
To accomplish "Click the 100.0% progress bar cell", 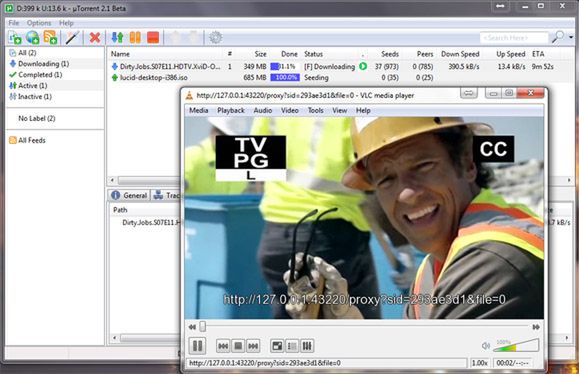I will point(285,78).
